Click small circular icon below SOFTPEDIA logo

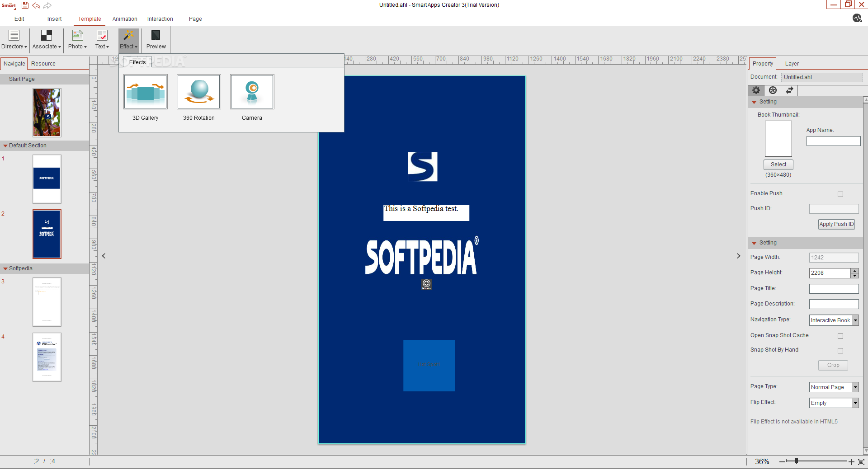click(x=426, y=284)
